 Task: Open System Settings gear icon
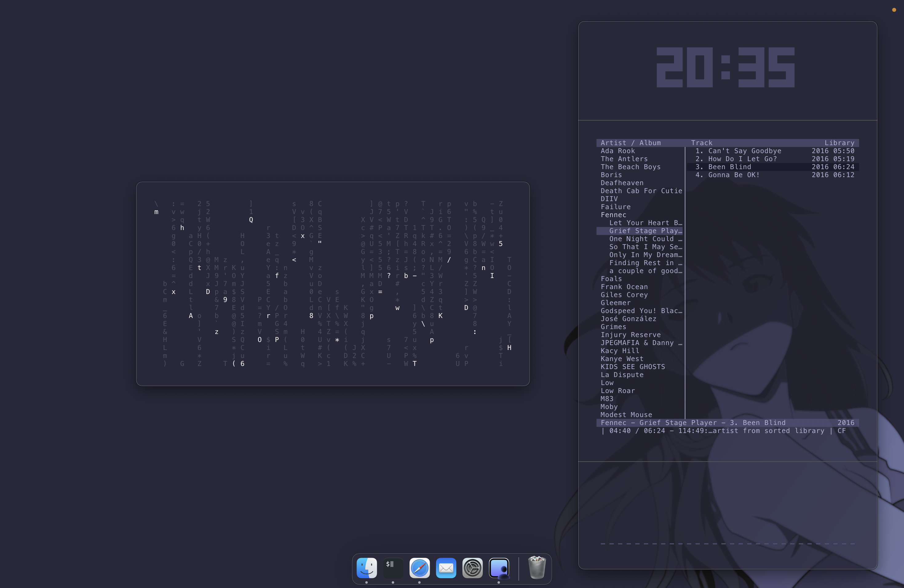(x=472, y=568)
